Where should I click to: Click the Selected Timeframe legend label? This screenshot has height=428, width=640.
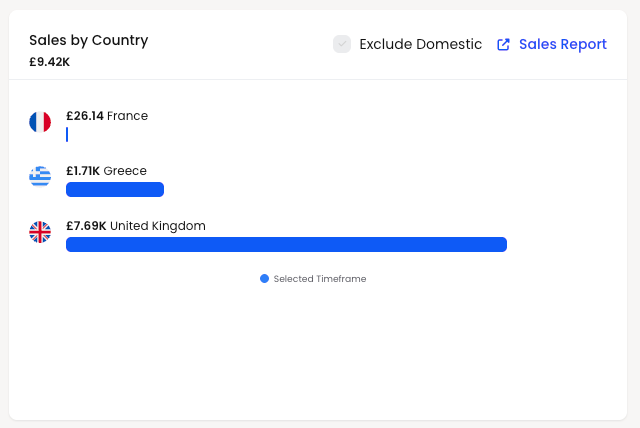[320, 279]
